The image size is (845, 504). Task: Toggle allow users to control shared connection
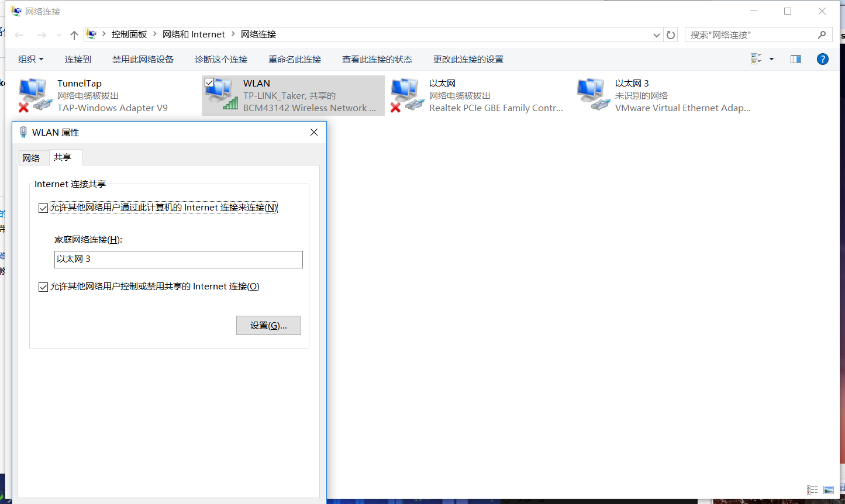click(x=43, y=287)
